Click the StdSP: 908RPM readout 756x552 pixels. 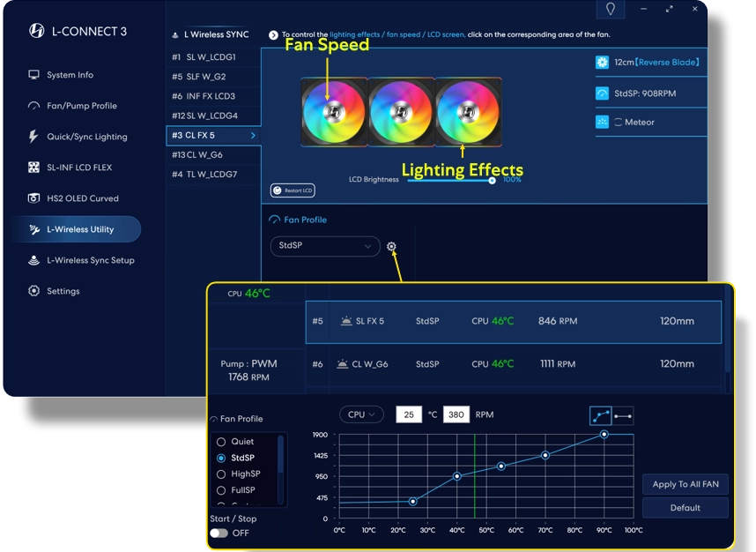click(x=645, y=93)
